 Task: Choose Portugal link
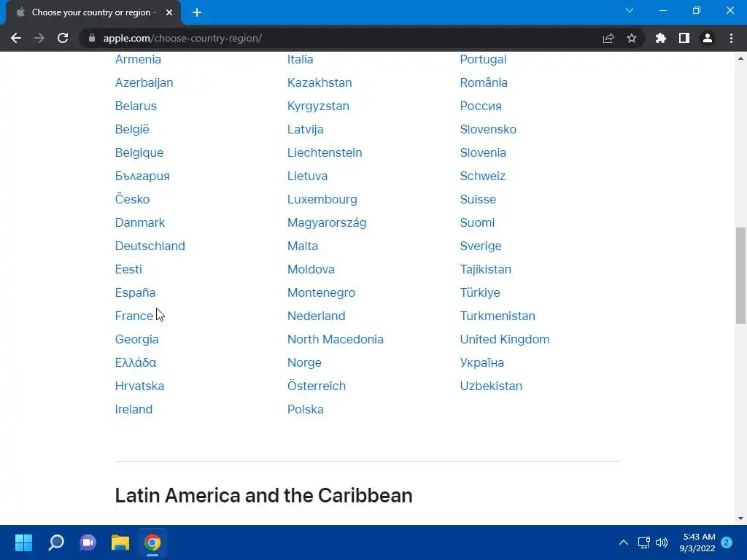point(483,60)
